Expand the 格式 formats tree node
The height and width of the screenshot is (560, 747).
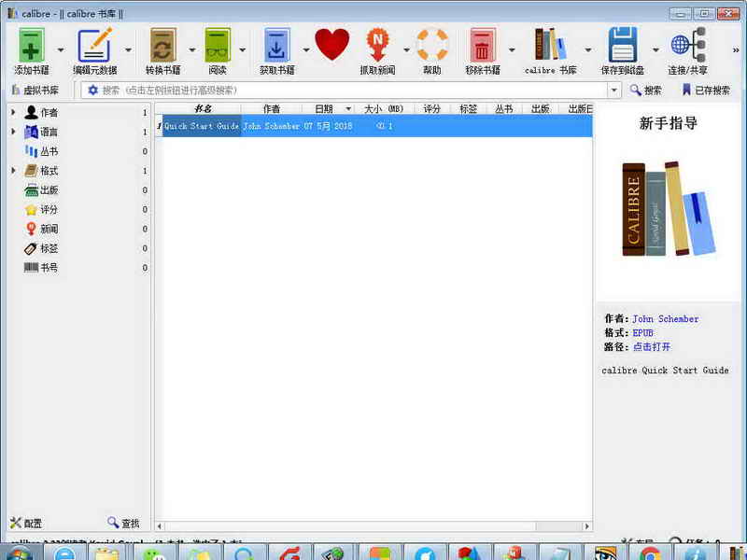click(x=13, y=171)
